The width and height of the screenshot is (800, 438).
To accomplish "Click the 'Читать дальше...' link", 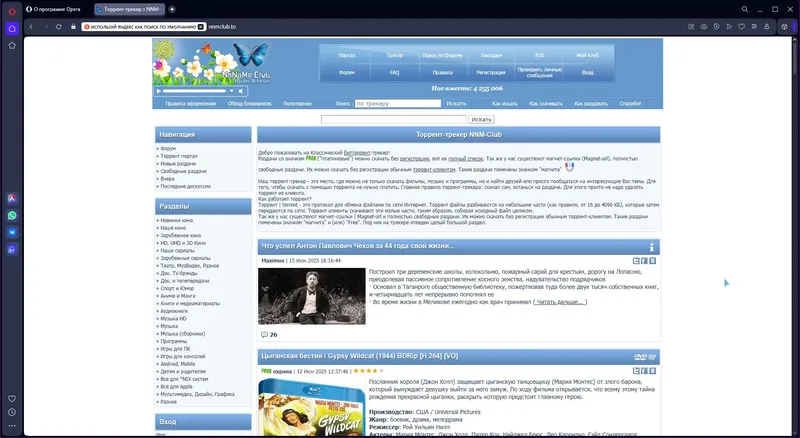I will [x=560, y=302].
